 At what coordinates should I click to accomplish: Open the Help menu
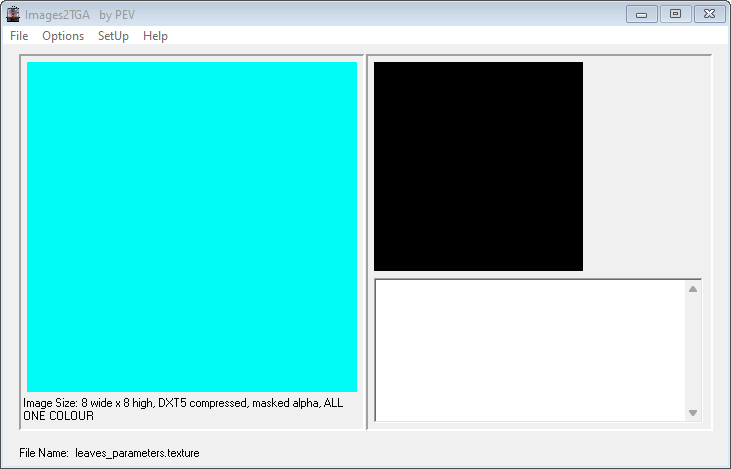coord(155,36)
